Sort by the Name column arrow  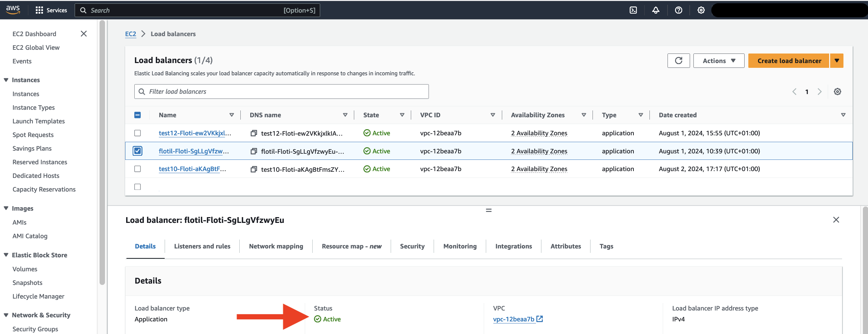click(x=231, y=115)
